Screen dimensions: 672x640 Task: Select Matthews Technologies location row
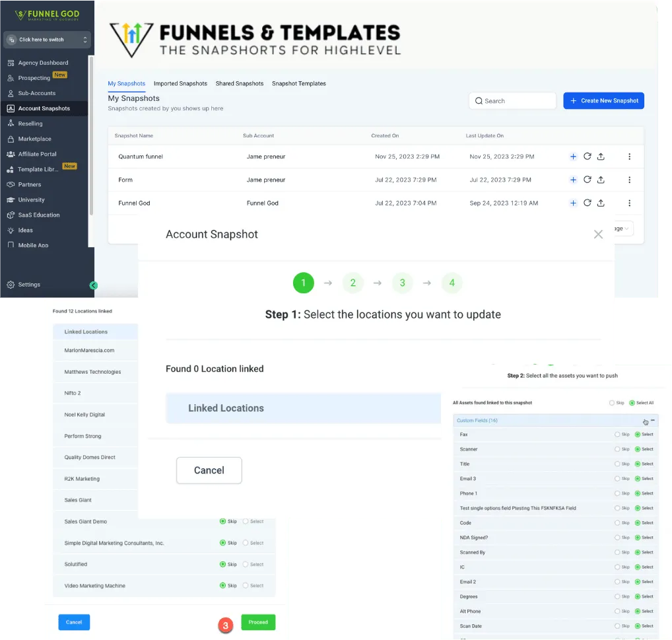95,372
